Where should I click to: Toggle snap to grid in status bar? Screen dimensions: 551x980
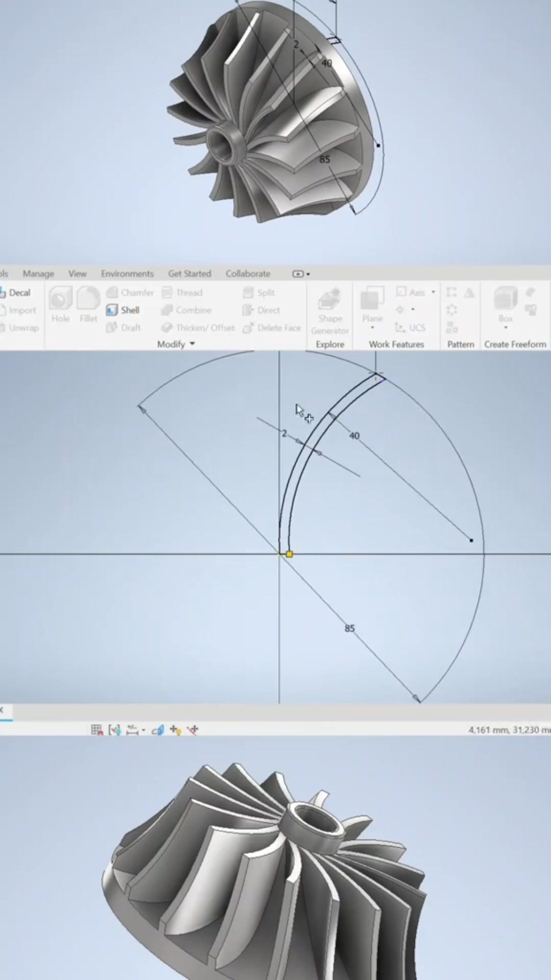pos(96,730)
